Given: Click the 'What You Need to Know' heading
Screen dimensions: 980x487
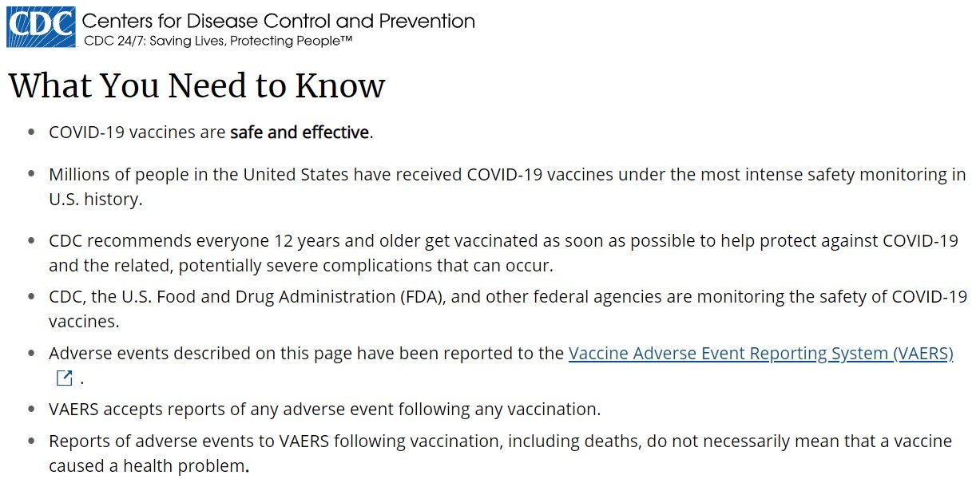Looking at the screenshot, I should pos(197,86).
